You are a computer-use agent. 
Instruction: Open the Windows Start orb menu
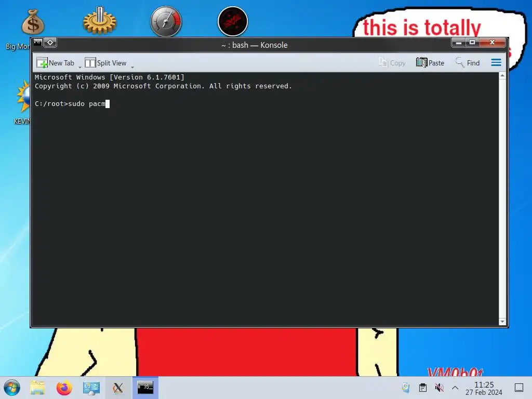tap(12, 388)
